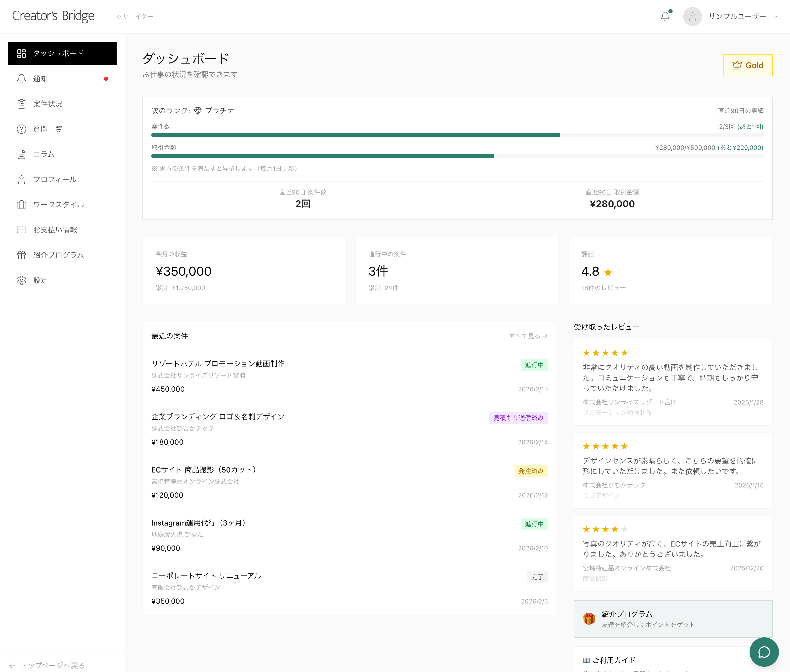Click the user avatar icon

point(692,16)
